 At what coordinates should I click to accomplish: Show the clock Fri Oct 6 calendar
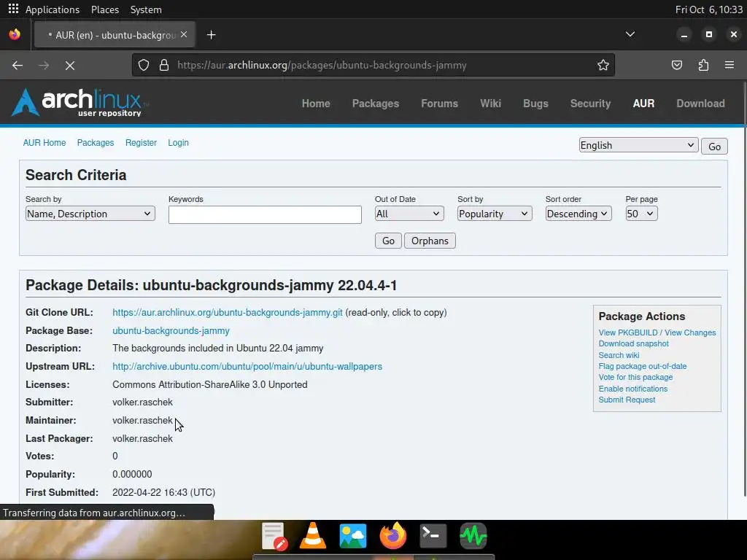point(709,9)
